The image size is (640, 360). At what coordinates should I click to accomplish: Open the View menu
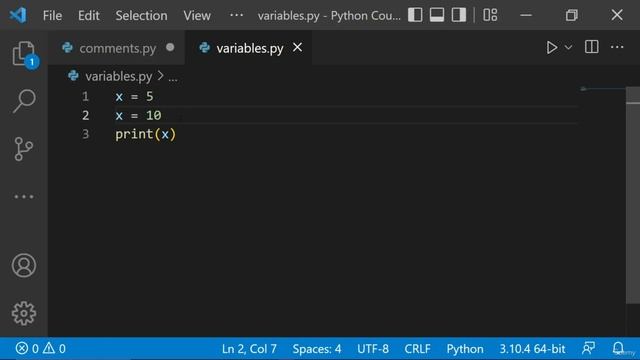point(197,16)
